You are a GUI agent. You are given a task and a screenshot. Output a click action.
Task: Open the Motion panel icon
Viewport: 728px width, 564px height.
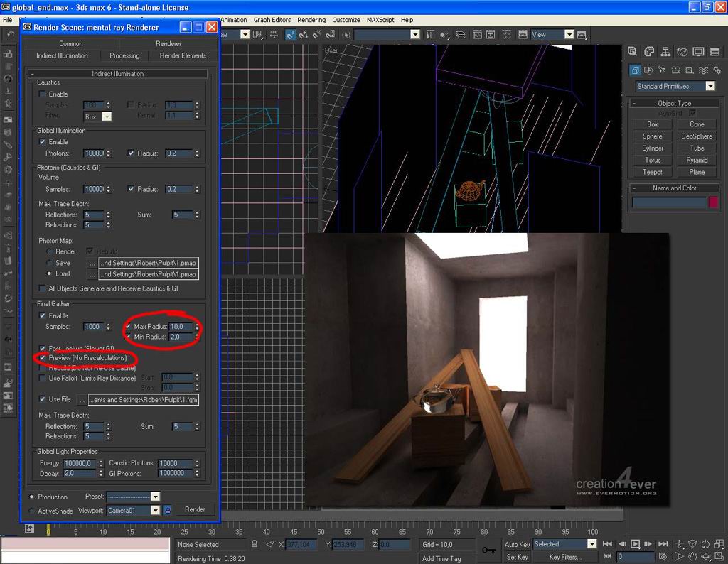click(x=682, y=52)
